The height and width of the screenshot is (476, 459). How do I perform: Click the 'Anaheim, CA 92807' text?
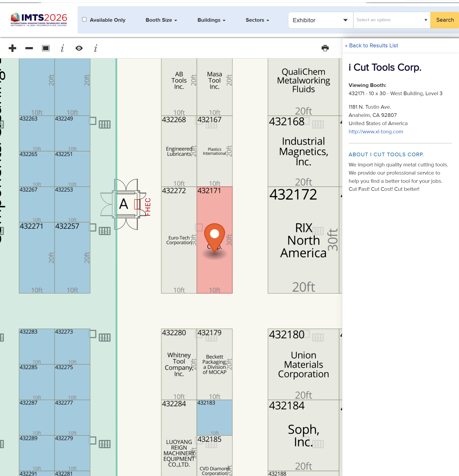coord(373,115)
